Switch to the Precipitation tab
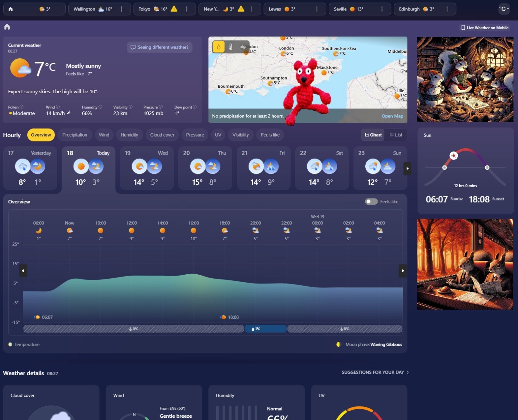Screen dimensions: 518x420 (75, 135)
